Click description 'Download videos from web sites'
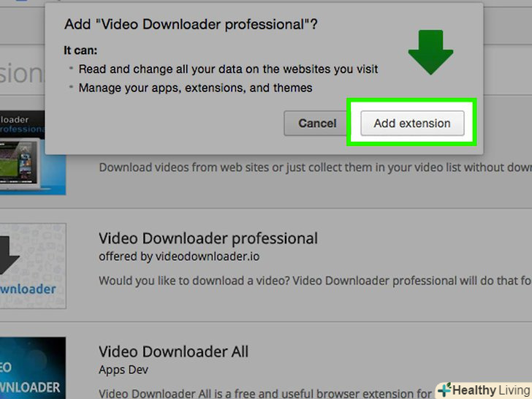 coord(315,167)
